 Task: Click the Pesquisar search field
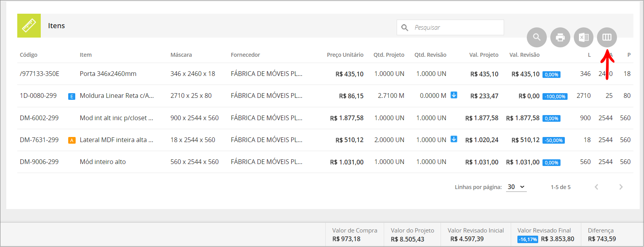[x=450, y=27]
